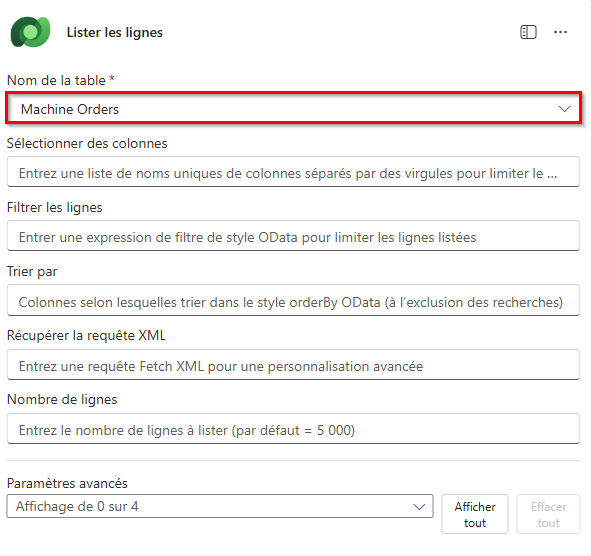
Task: Focus the Sélectionner des colonnes field
Action: (293, 172)
